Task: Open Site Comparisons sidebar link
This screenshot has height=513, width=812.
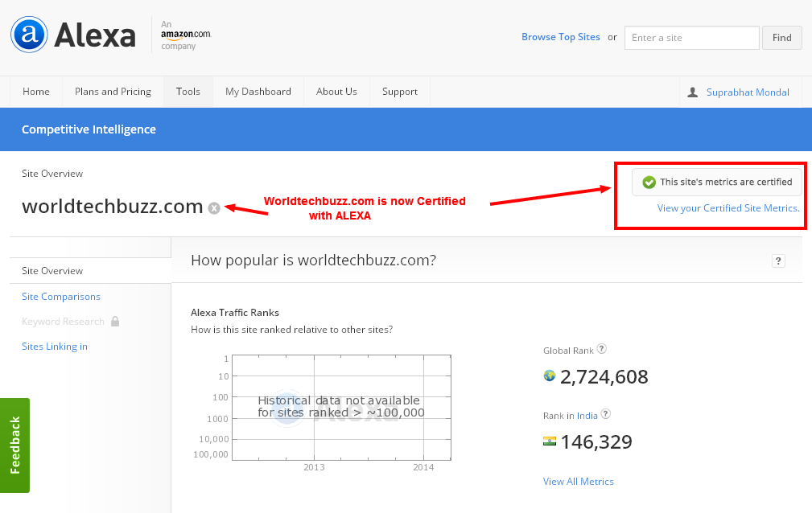Action: (61, 297)
